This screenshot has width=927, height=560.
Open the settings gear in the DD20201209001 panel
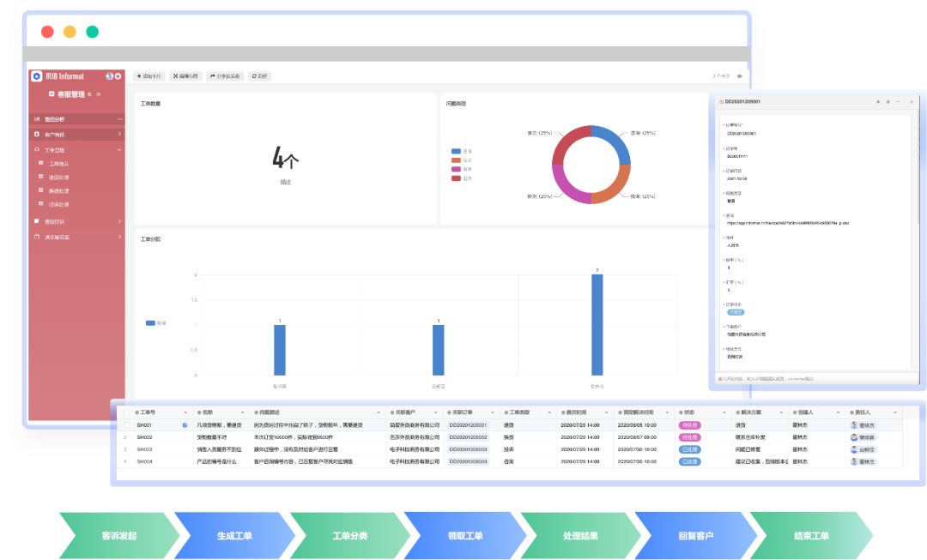pyautogui.click(x=888, y=101)
